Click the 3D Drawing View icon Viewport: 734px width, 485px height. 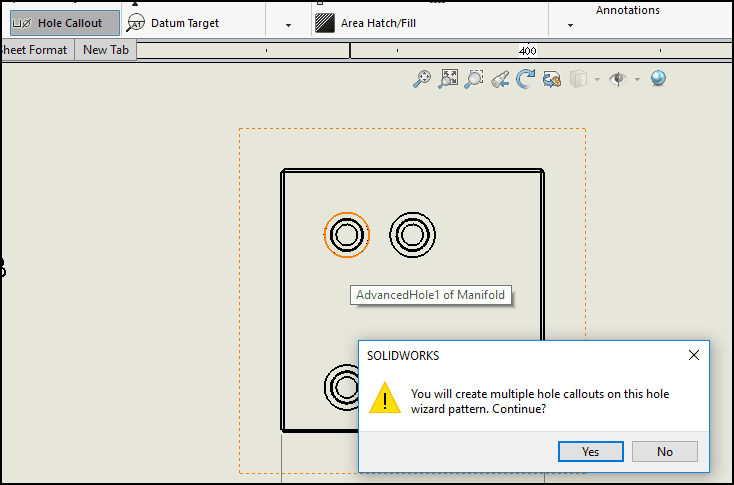tap(552, 79)
